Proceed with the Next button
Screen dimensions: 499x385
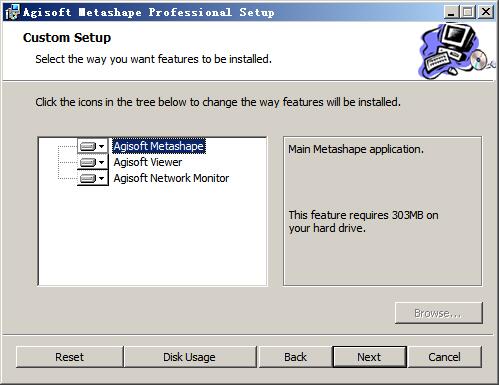pos(369,357)
